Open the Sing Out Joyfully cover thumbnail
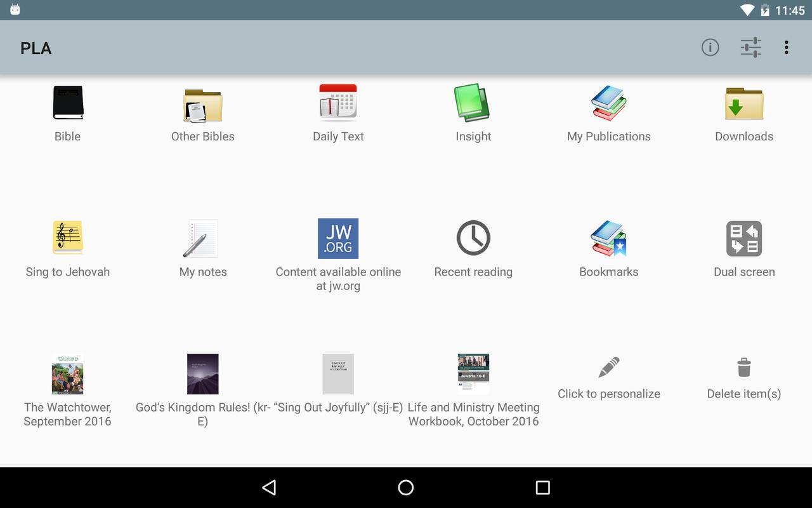This screenshot has width=812, height=508. coord(338,374)
